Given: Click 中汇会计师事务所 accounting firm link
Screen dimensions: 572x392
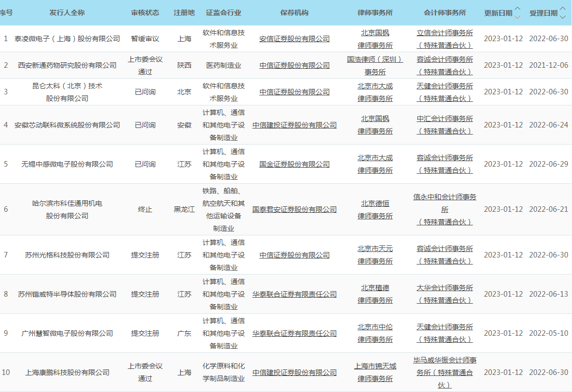Looking at the screenshot, I should coord(444,125).
